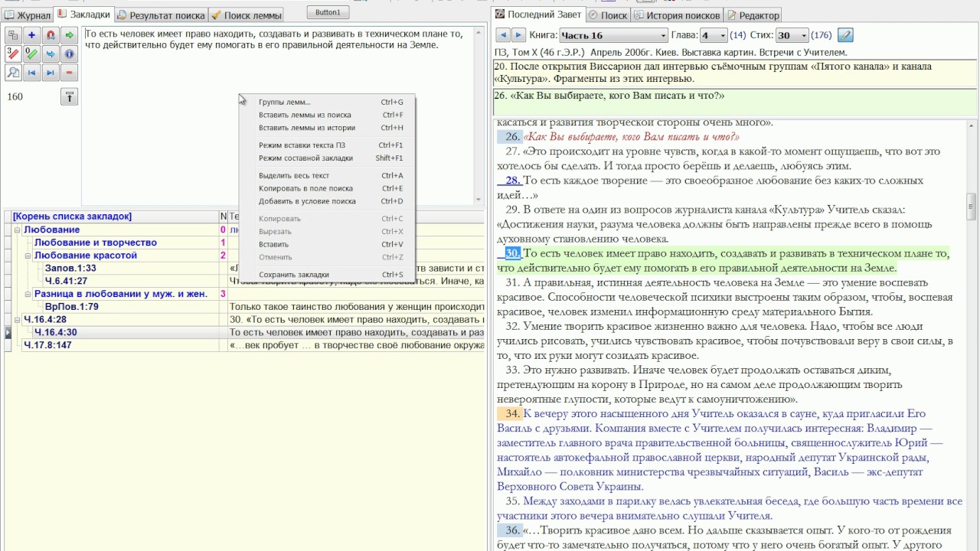Open the Результат поиска tab
Viewport: 980px width, 551px height.
tap(161, 15)
